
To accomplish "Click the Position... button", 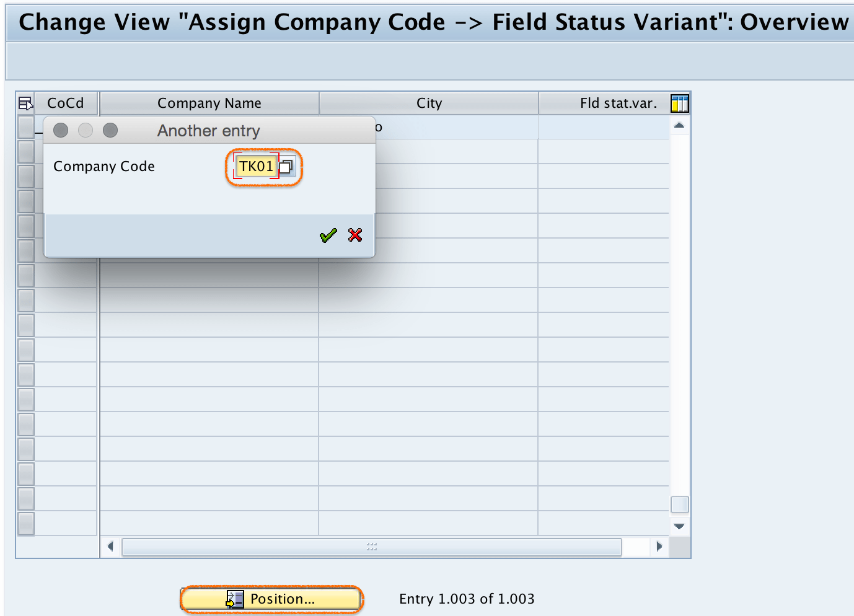I will 271,599.
